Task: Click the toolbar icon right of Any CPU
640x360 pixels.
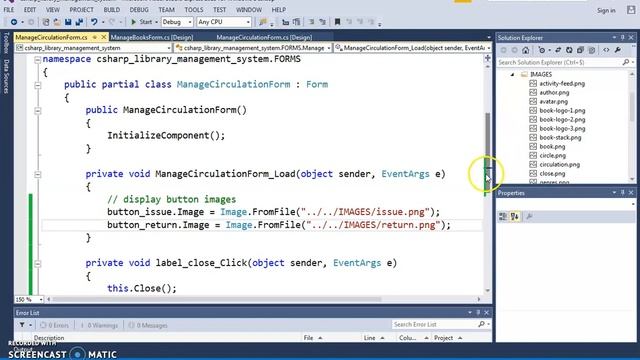Action: 263,22
